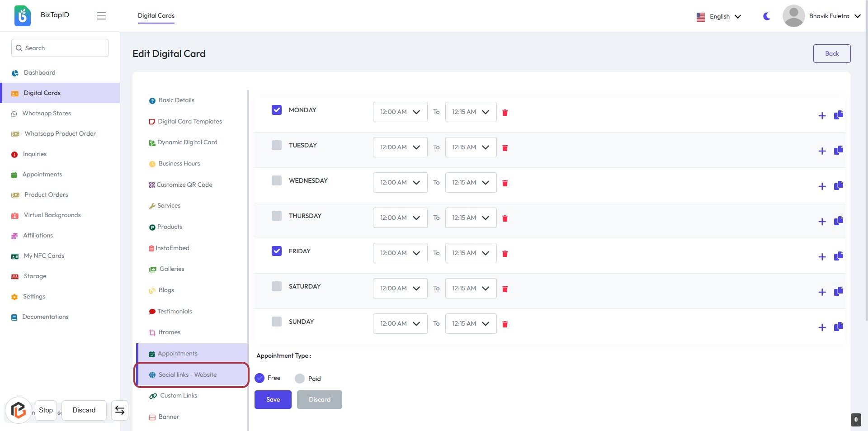
Task: Open Business Hours section in card menu
Action: coord(179,164)
